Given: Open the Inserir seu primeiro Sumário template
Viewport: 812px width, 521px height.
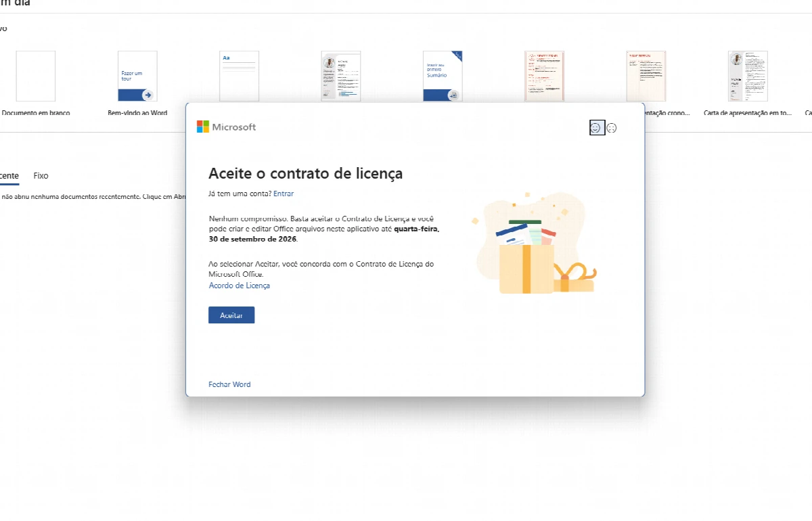Looking at the screenshot, I should tap(443, 76).
